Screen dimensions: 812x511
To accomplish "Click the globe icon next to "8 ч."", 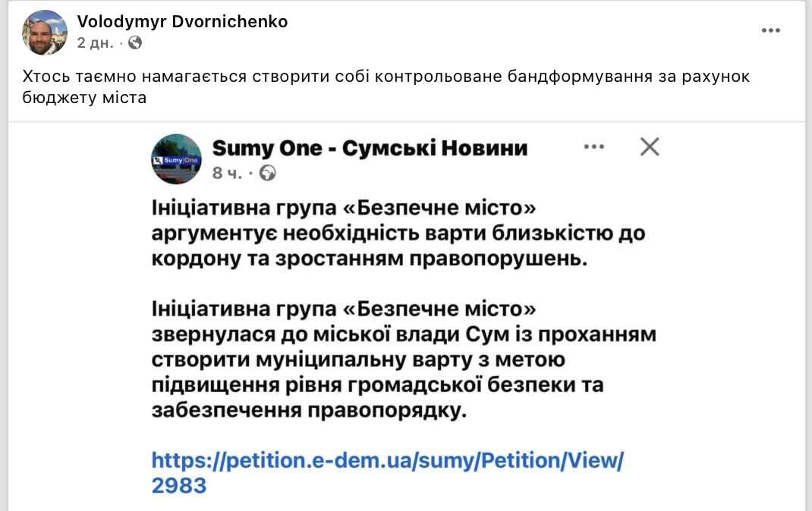I will pos(268,174).
